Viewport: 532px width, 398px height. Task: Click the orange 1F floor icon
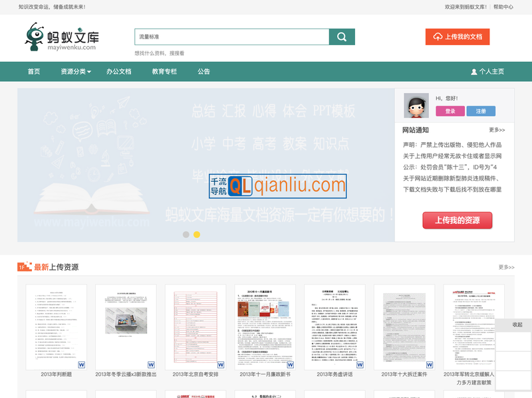point(24,267)
